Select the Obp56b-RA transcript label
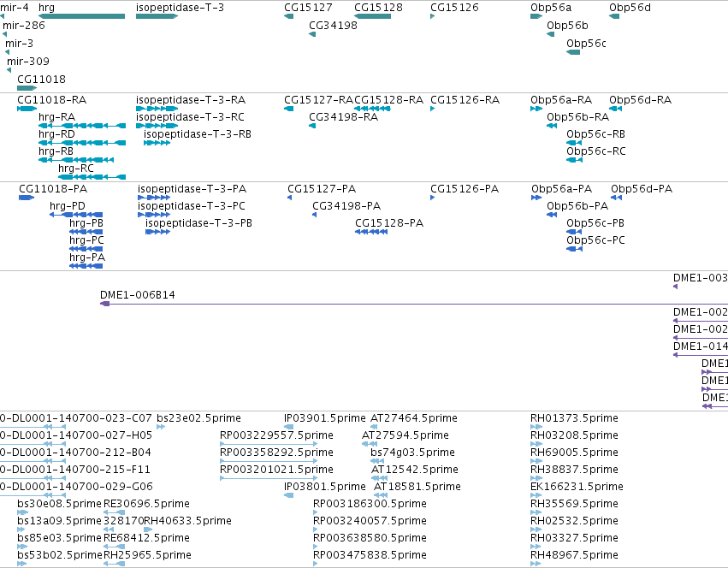The width and height of the screenshot is (728, 568). click(x=578, y=116)
